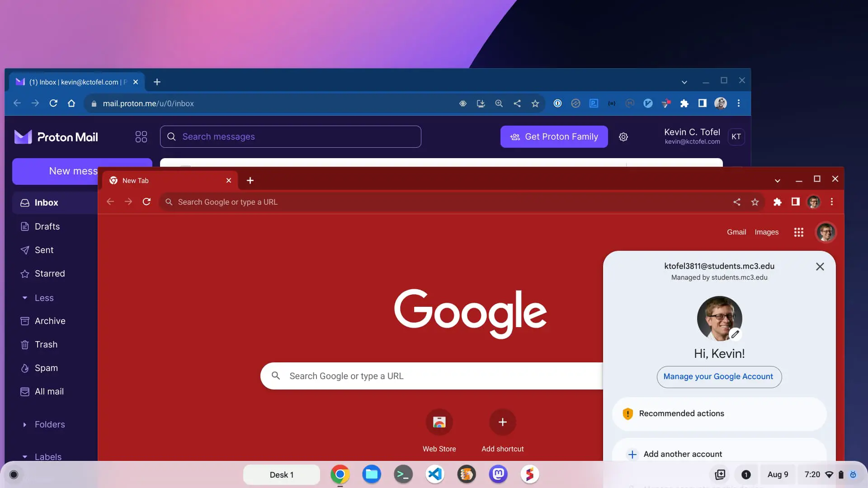Click Google search box on New Tab
This screenshot has height=488, width=868.
pyautogui.click(x=432, y=376)
